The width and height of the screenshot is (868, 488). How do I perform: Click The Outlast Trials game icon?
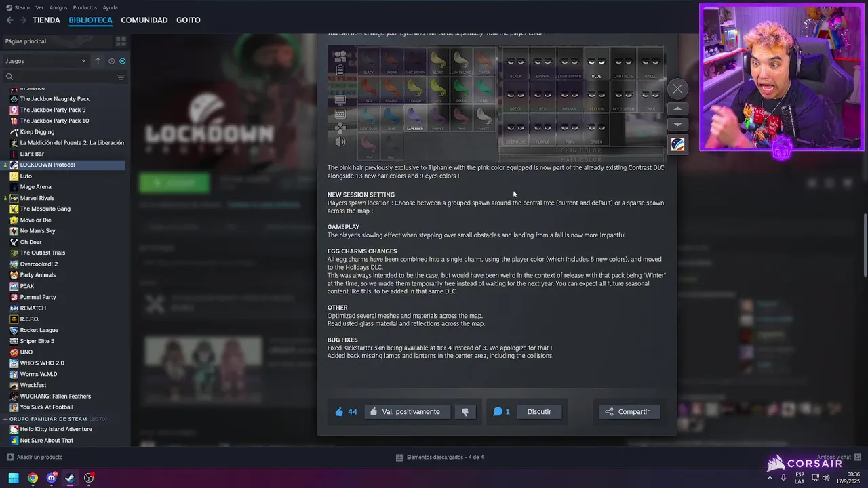coord(14,253)
